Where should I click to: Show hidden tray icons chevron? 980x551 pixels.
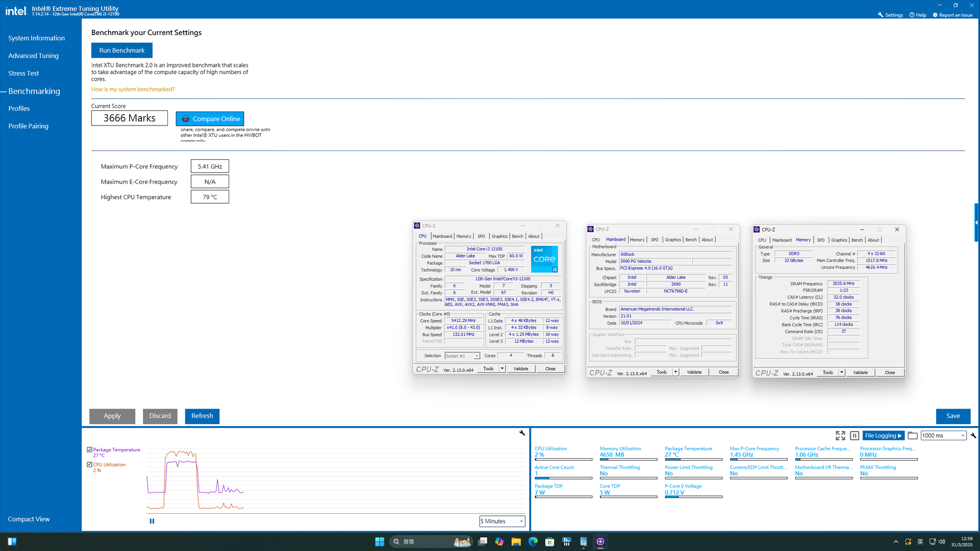point(896,542)
